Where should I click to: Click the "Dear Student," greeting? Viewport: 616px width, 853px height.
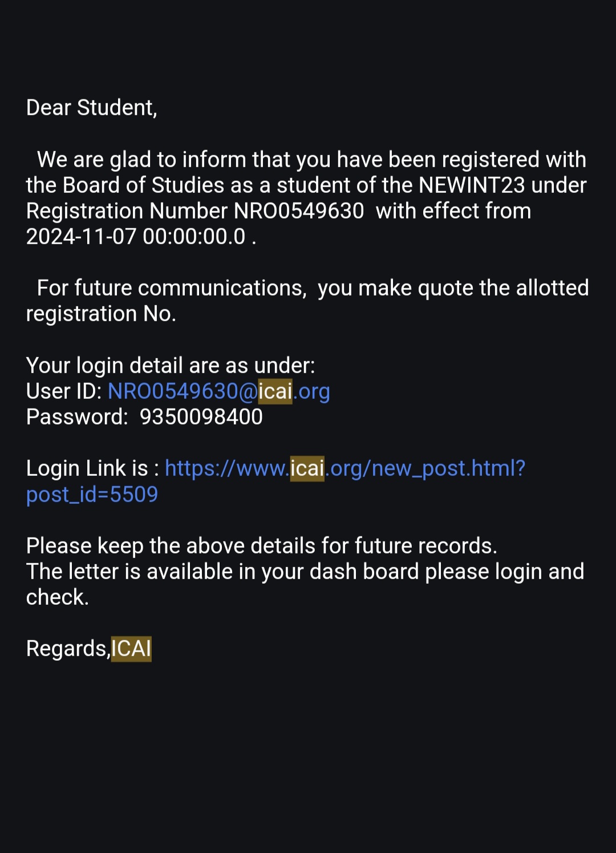click(x=91, y=108)
